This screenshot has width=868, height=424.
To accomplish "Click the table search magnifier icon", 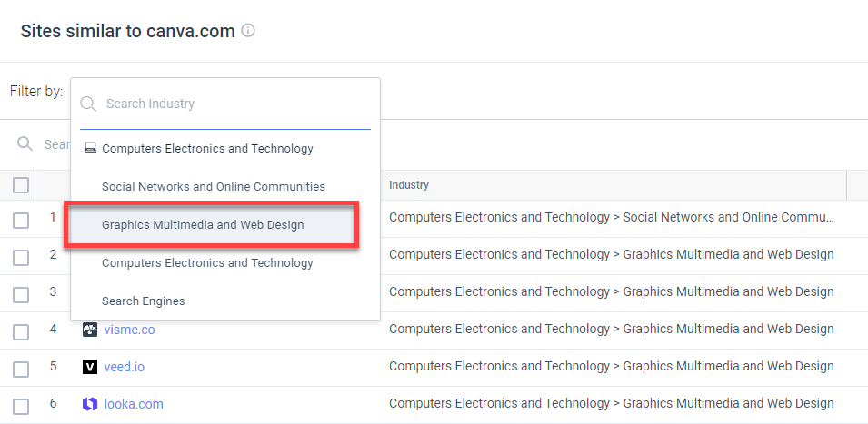I will (25, 143).
